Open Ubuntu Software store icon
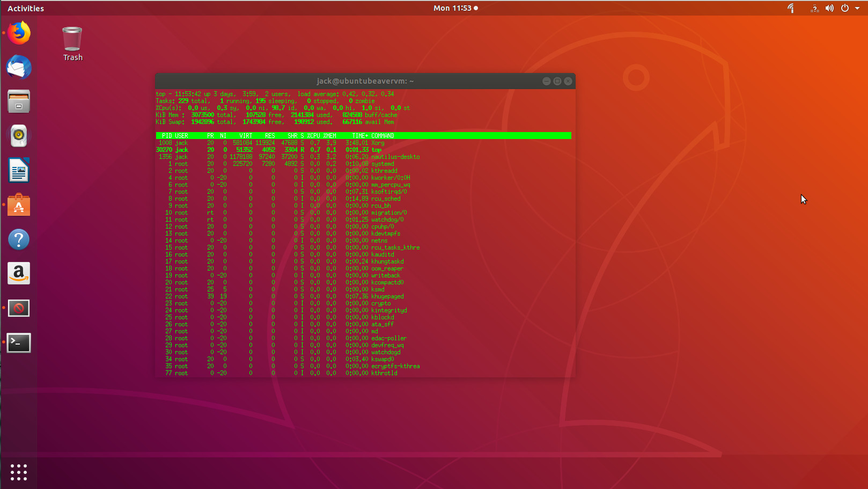The image size is (868, 489). pyautogui.click(x=19, y=205)
